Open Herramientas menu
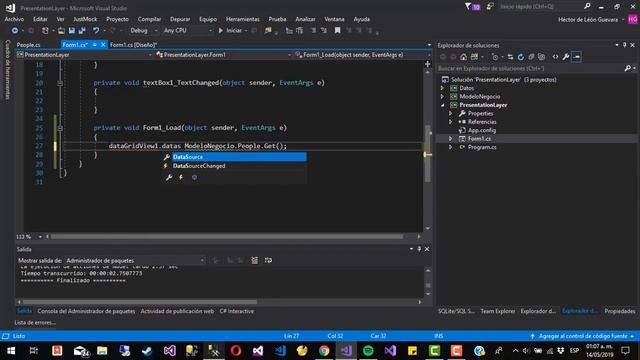Screen dimensions: 640x360 pos(242,19)
